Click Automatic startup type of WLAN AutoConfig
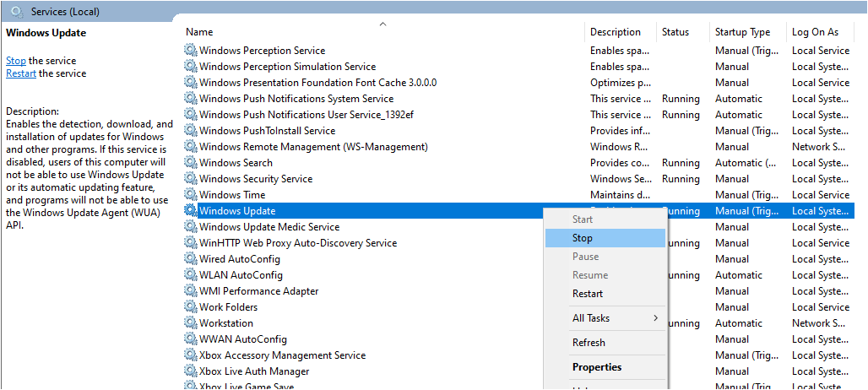Viewport: 868px width, 390px height. pyautogui.click(x=739, y=275)
